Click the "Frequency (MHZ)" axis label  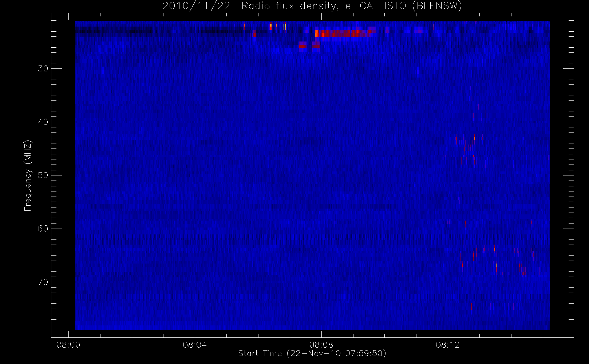(28, 175)
